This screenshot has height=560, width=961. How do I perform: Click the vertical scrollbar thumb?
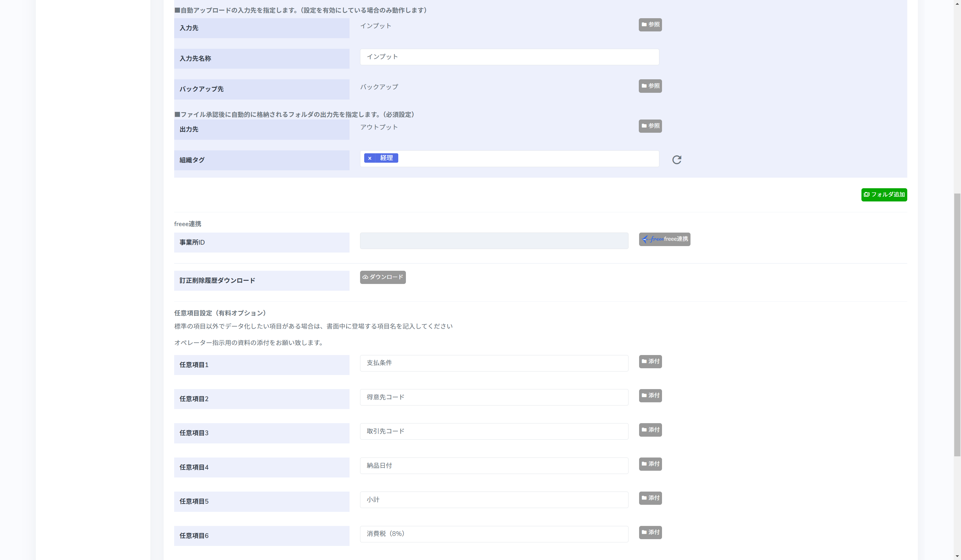957,325
